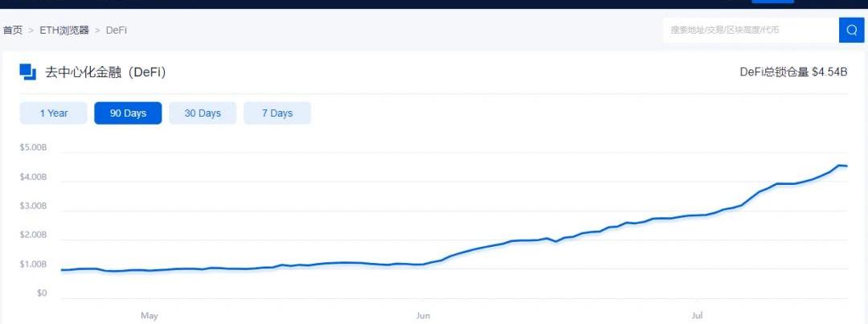Open the ETH浏览器 breadcrumb link

[x=64, y=31]
